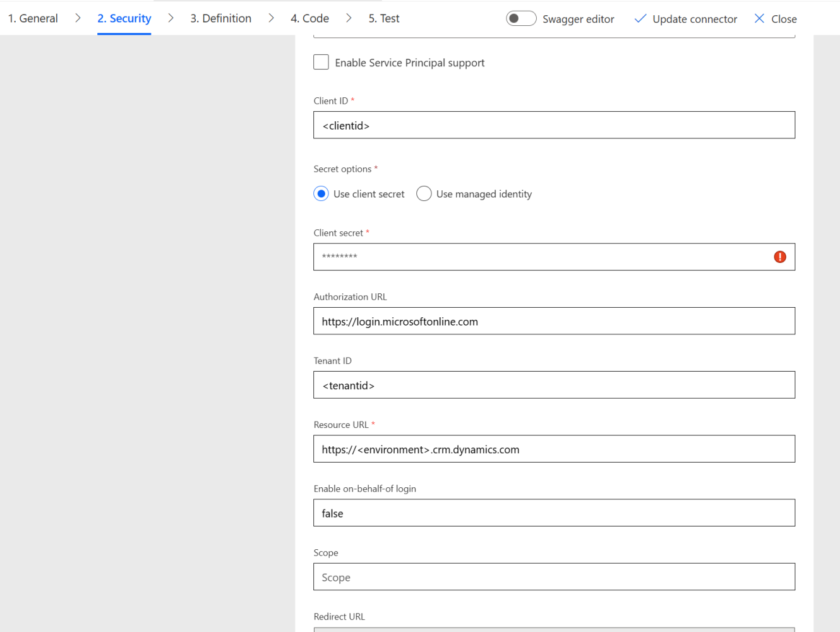Click the Close X icon

(x=759, y=19)
